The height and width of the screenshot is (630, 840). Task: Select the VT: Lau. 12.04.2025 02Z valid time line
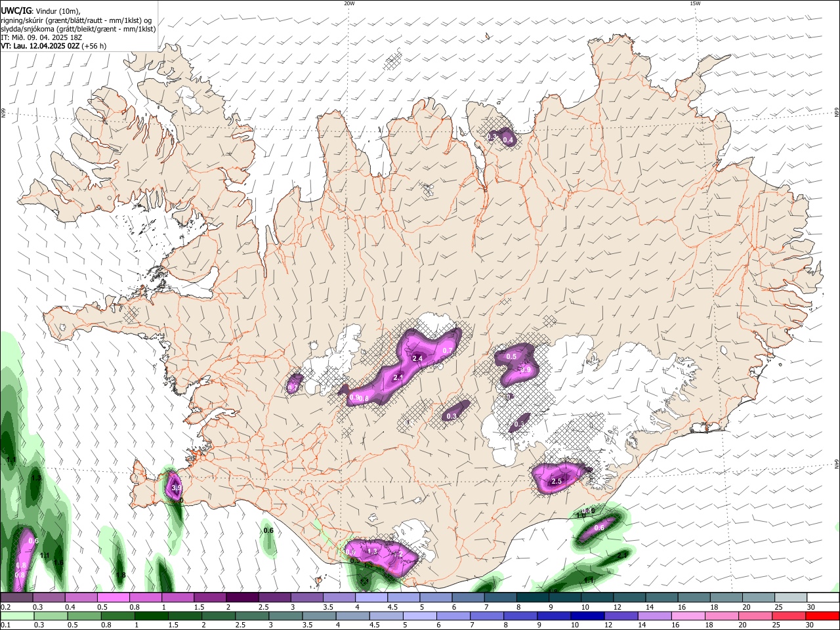tap(54, 46)
